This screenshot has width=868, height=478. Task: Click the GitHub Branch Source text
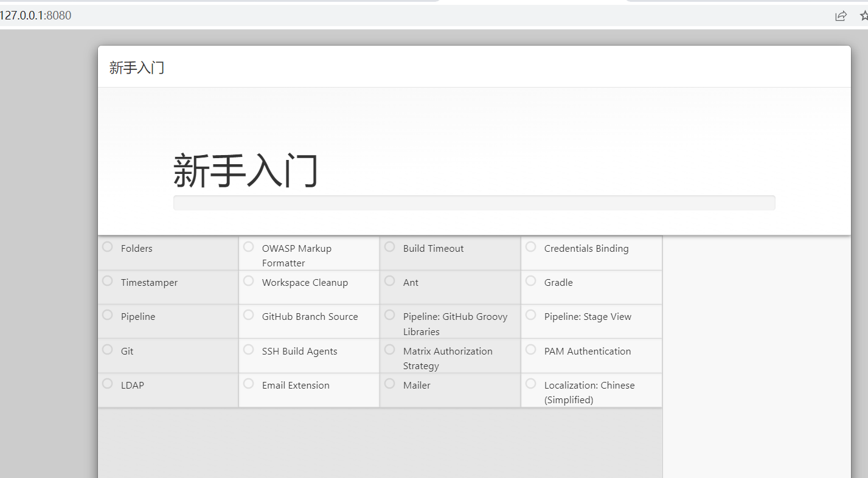click(x=310, y=316)
